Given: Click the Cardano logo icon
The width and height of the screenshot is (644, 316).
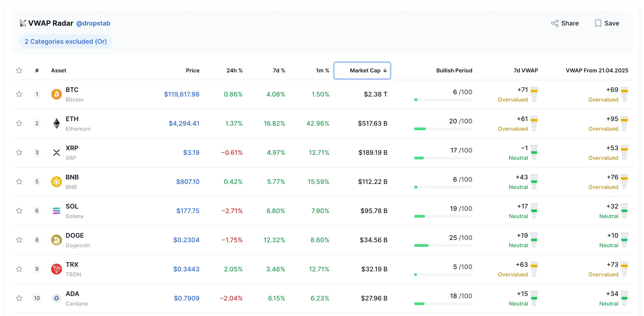Looking at the screenshot, I should (57, 298).
